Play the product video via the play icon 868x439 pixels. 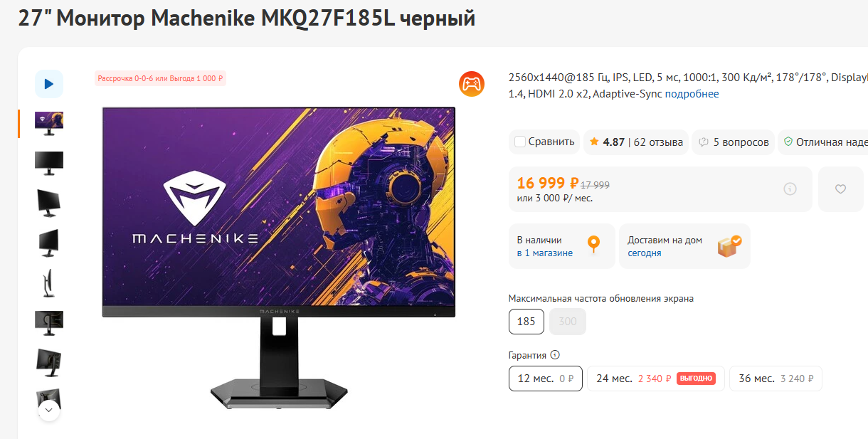[x=49, y=84]
